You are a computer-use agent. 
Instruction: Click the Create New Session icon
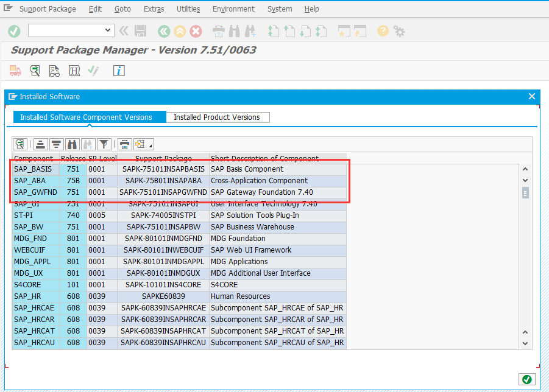pyautogui.click(x=344, y=32)
